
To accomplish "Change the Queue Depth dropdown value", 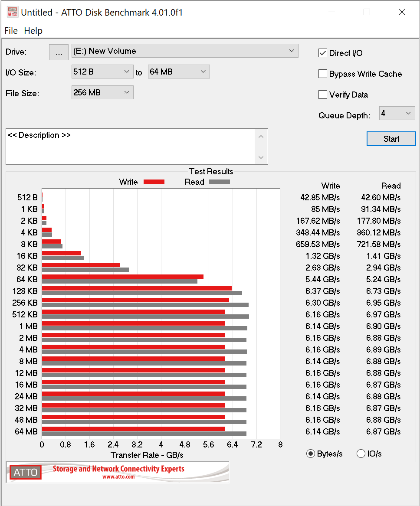I will click(x=397, y=114).
